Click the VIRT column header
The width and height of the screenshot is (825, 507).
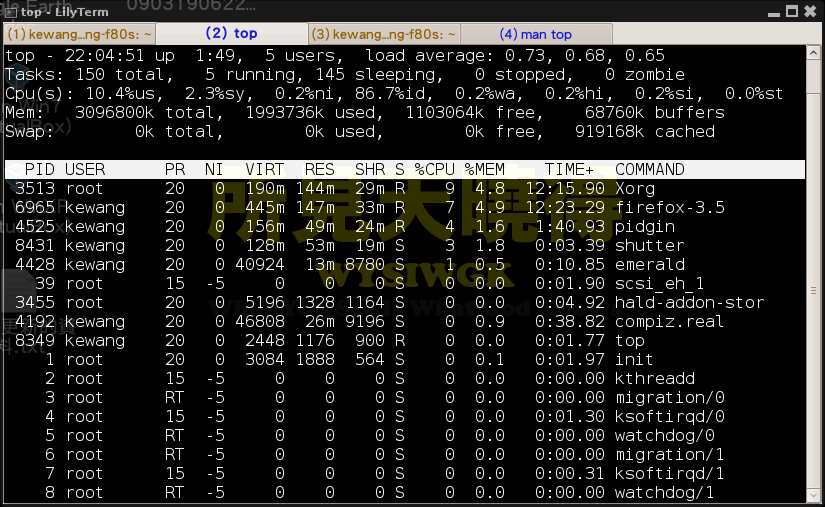point(265,169)
